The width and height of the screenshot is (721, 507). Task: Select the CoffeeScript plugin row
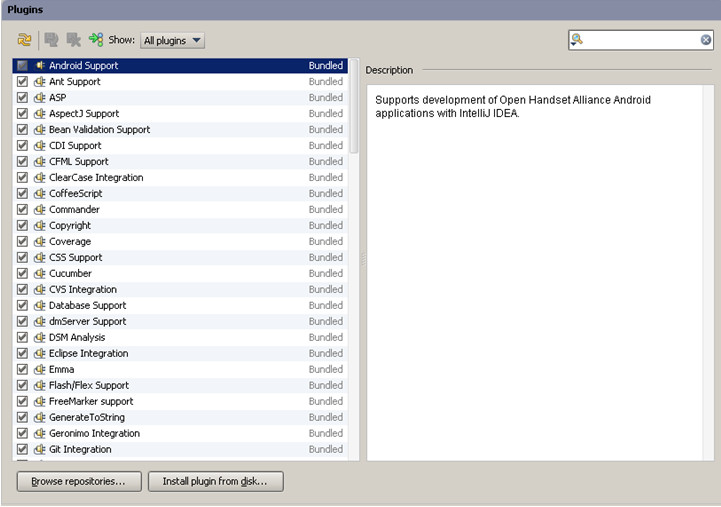180,194
